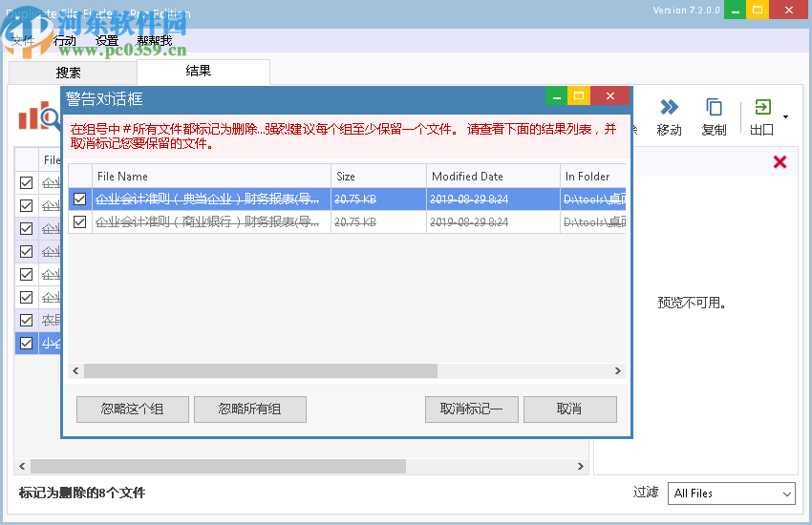Open the 设置 menu

[107, 40]
